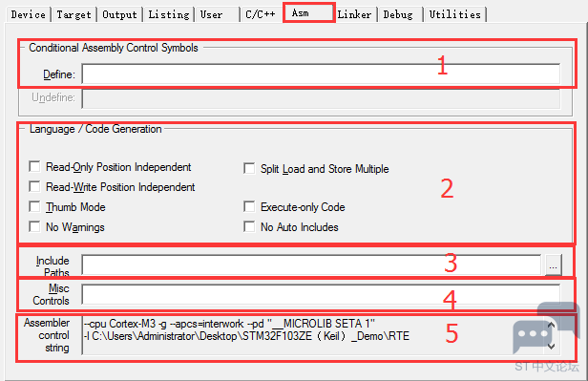The image size is (588, 381).
Task: Select the Asm tab
Action: click(309, 12)
